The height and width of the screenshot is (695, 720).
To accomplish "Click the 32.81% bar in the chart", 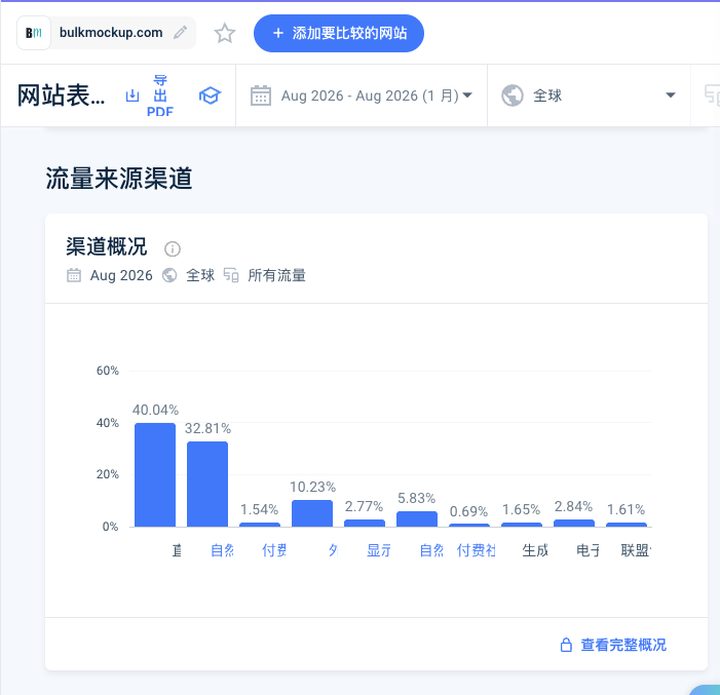I will (208, 484).
